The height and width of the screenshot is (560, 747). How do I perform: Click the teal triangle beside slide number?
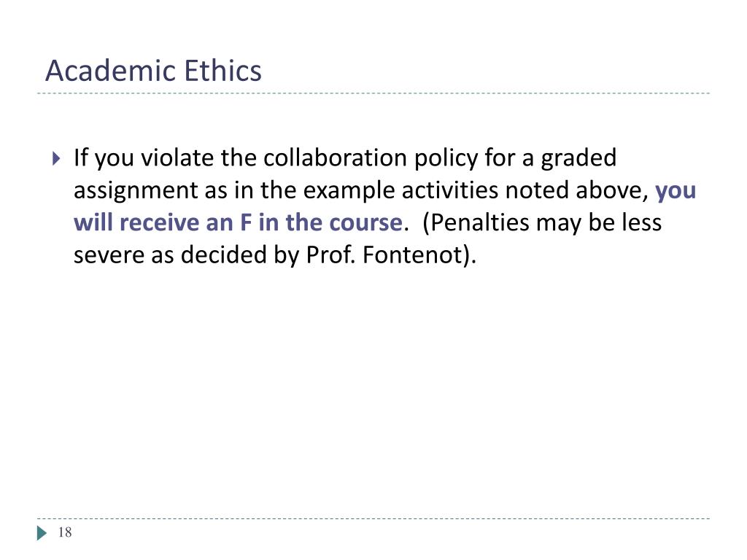point(42,533)
